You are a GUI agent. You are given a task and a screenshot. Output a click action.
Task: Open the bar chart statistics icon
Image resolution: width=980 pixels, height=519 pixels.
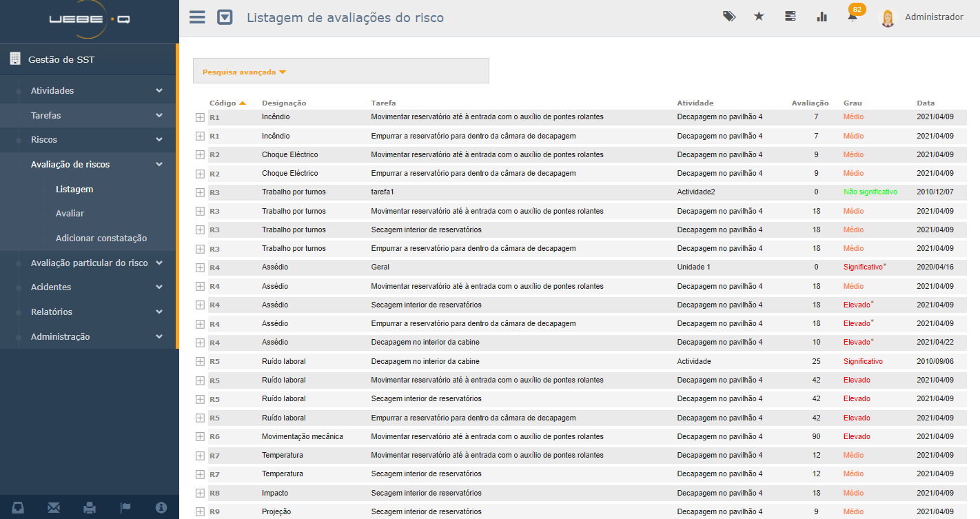tap(821, 17)
